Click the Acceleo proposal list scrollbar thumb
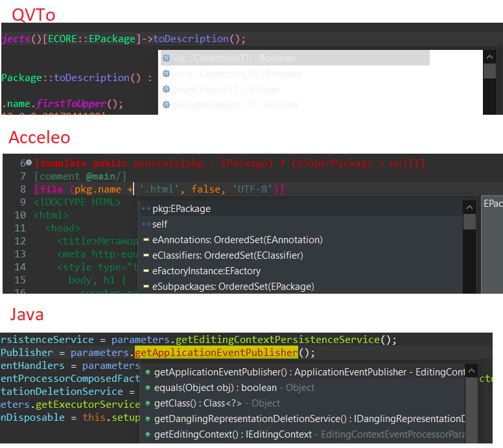Image resolution: width=503 pixels, height=448 pixels. coord(469,222)
